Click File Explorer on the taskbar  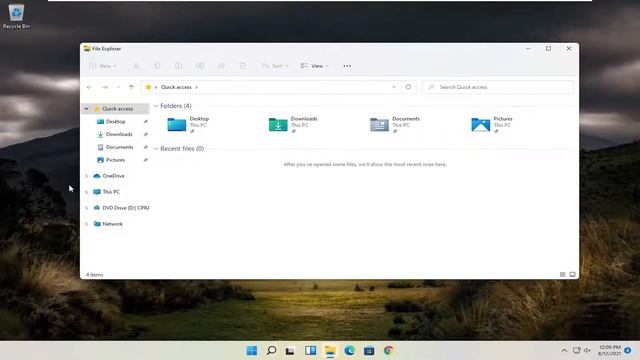click(330, 351)
